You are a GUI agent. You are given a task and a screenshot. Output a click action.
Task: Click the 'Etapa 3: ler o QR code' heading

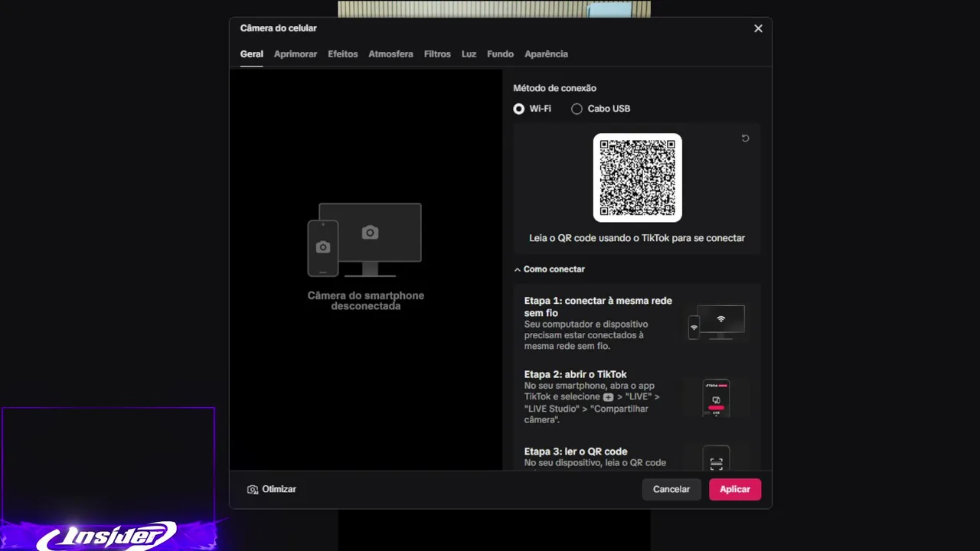pyautogui.click(x=576, y=452)
